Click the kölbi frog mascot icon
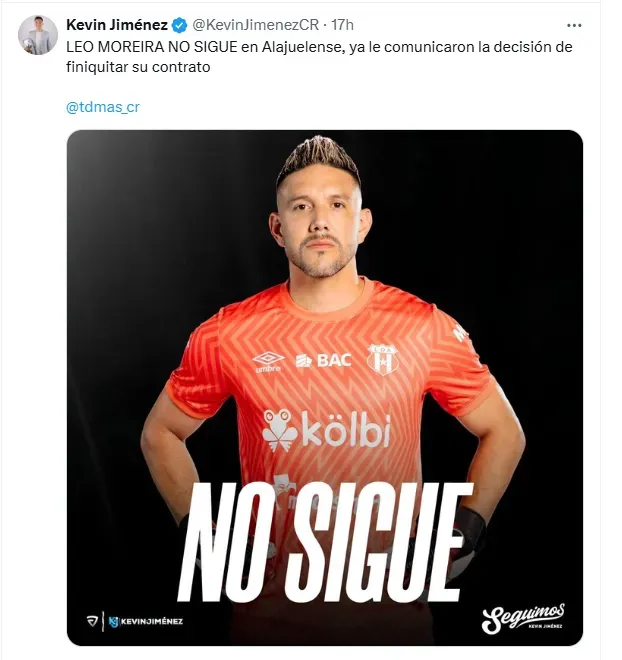 279,431
